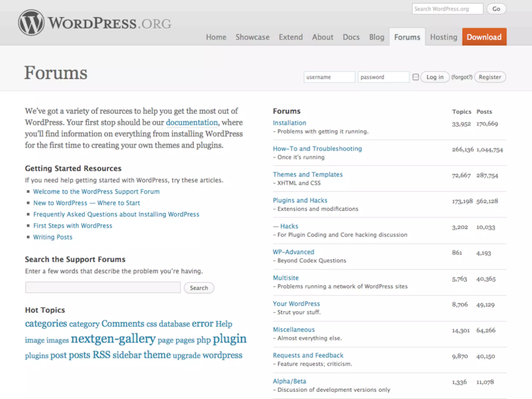
Task: Toggle the remember me checkbox
Action: pyautogui.click(x=416, y=77)
